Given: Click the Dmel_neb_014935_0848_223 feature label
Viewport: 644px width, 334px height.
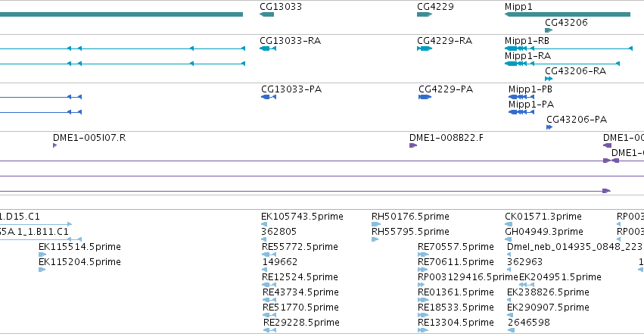Looking at the screenshot, I should pyautogui.click(x=574, y=247).
